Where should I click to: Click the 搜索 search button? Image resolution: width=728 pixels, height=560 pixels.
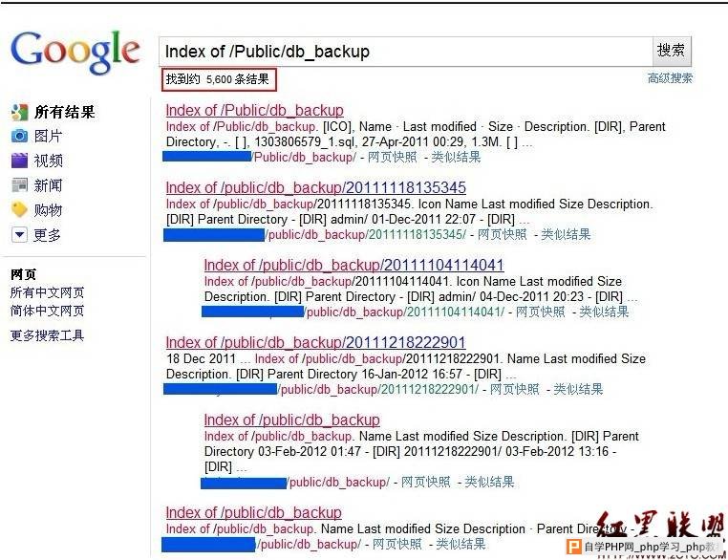[672, 50]
